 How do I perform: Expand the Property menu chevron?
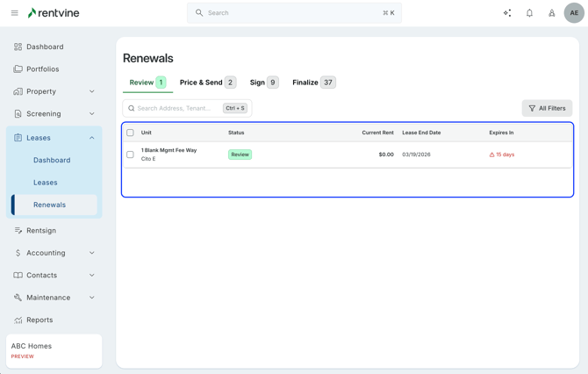[92, 91]
